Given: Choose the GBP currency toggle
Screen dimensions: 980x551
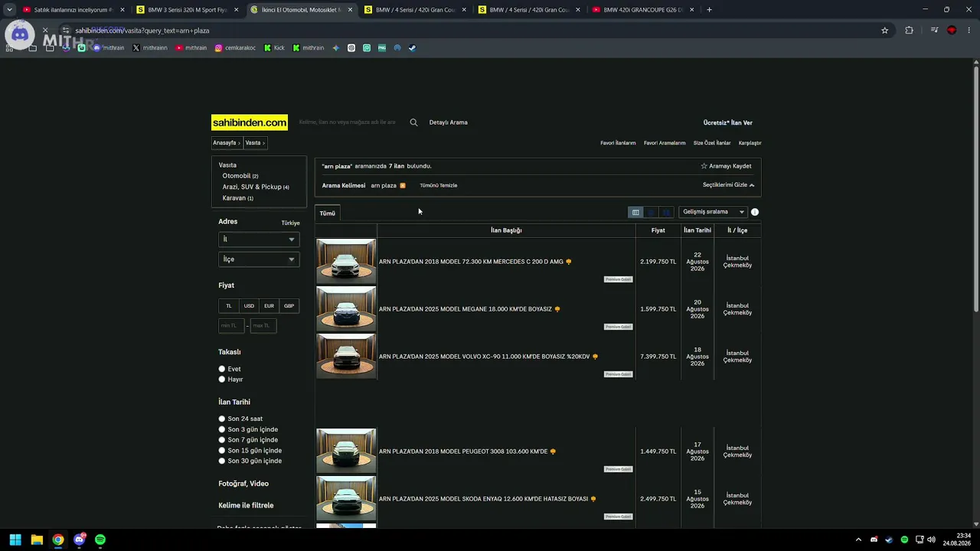Looking at the screenshot, I should (289, 306).
